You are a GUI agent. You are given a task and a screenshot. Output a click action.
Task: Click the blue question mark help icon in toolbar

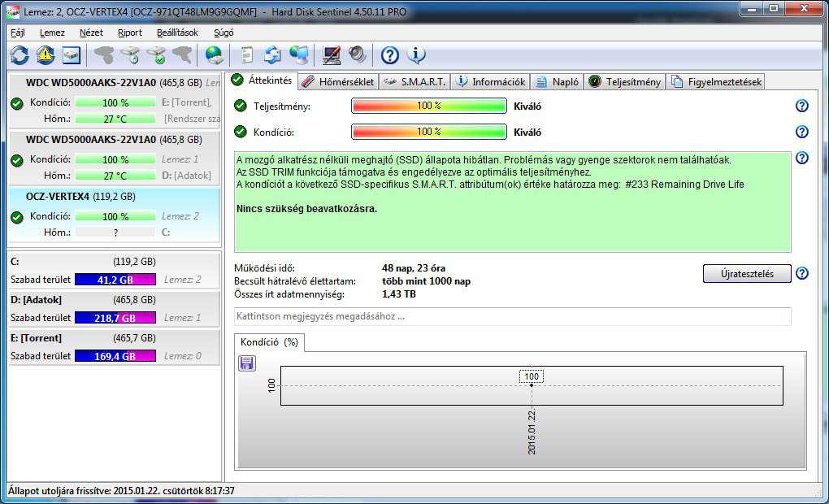390,55
